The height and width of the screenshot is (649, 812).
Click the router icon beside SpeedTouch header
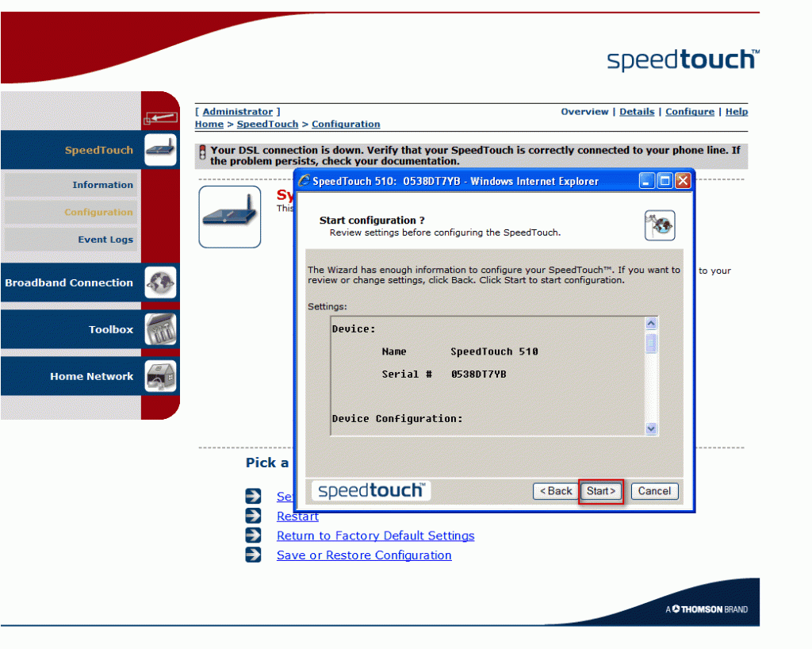tap(160, 150)
